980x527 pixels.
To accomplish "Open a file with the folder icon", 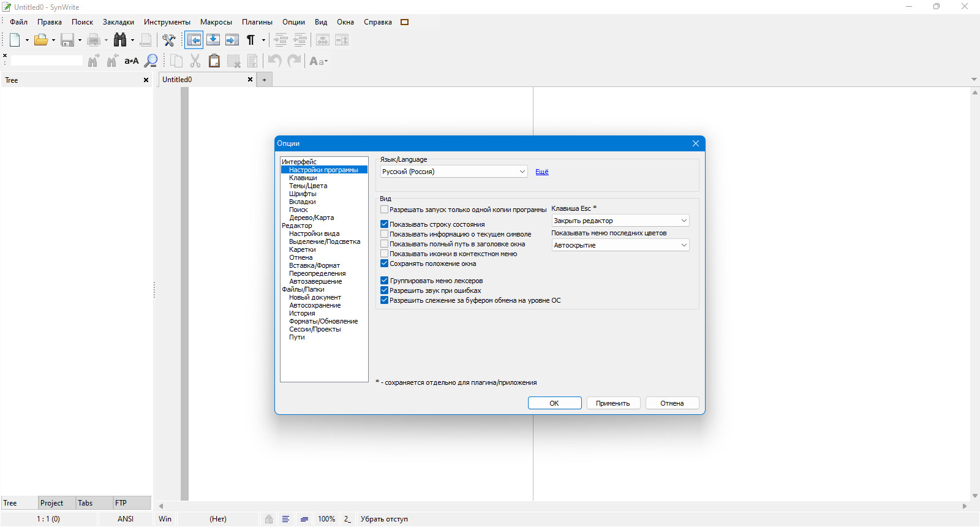I will point(41,40).
